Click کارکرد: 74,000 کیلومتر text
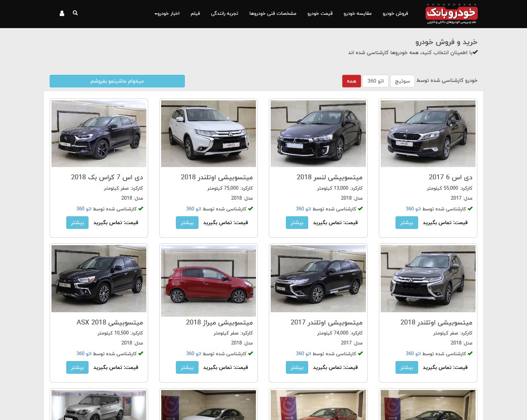Screen dimensions: 527x420 [340, 333]
